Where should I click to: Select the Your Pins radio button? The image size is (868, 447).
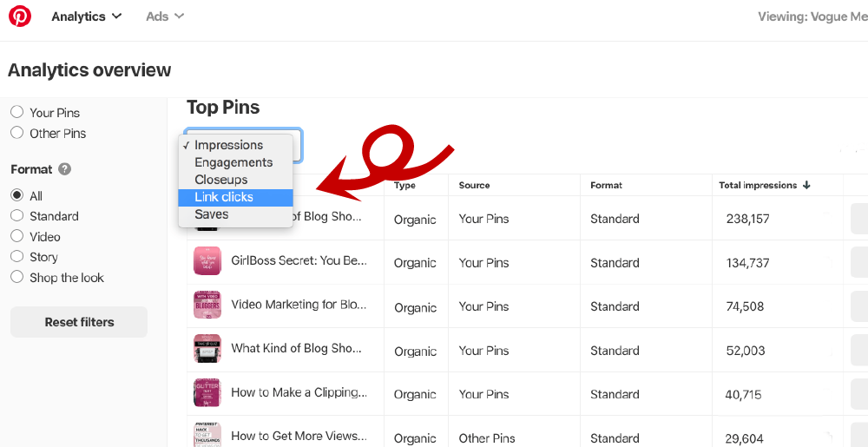[16, 112]
